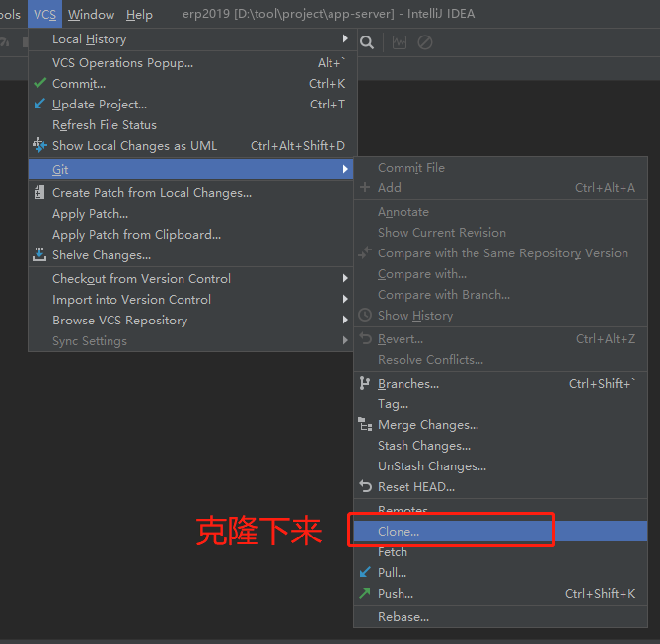Choose Resolve Conflicts... entry

(x=500, y=359)
